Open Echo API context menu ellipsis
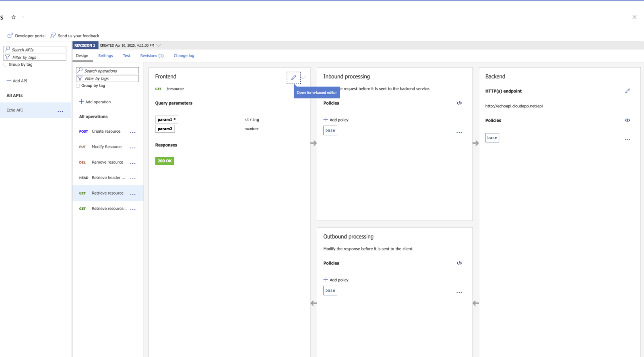The image size is (644, 357). [x=60, y=111]
